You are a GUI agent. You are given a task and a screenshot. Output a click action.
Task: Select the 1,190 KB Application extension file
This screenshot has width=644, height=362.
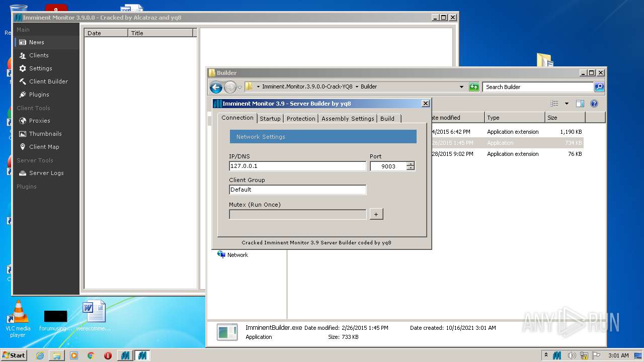pos(507,132)
